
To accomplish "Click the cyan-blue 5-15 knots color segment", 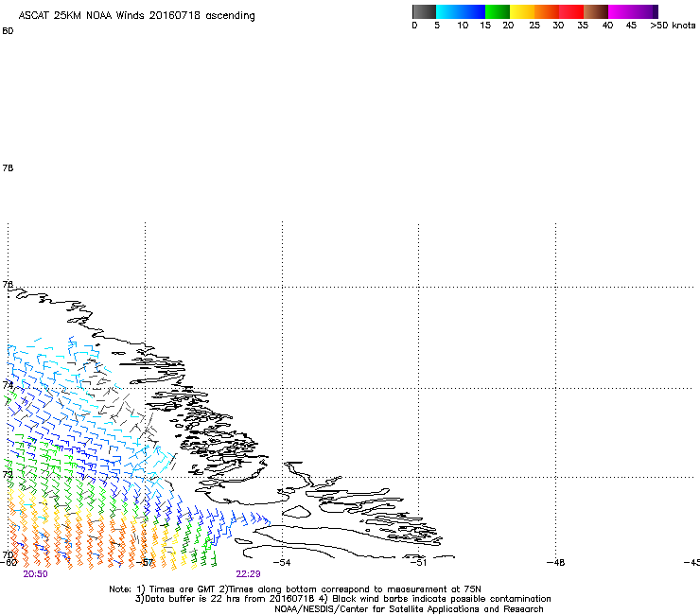I will [461, 11].
